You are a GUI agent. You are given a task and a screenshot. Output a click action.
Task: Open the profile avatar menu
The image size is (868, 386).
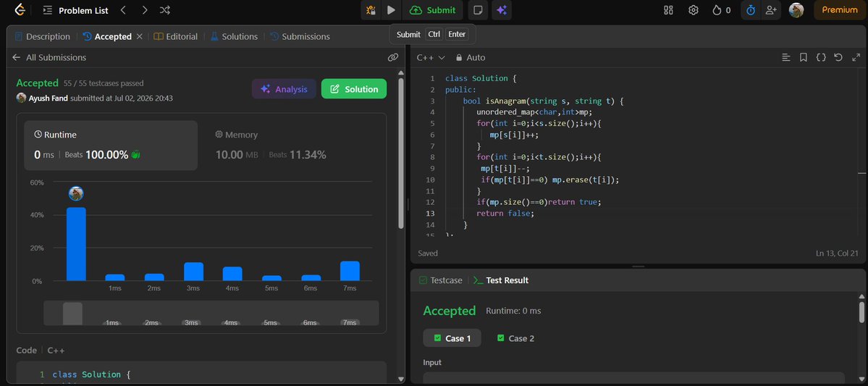[x=796, y=10]
